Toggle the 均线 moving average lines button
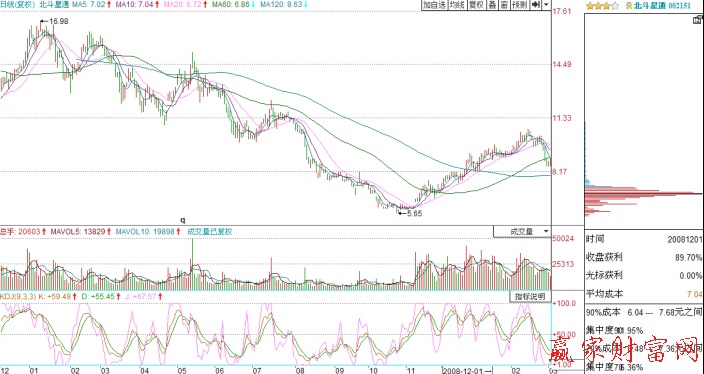 point(457,5)
